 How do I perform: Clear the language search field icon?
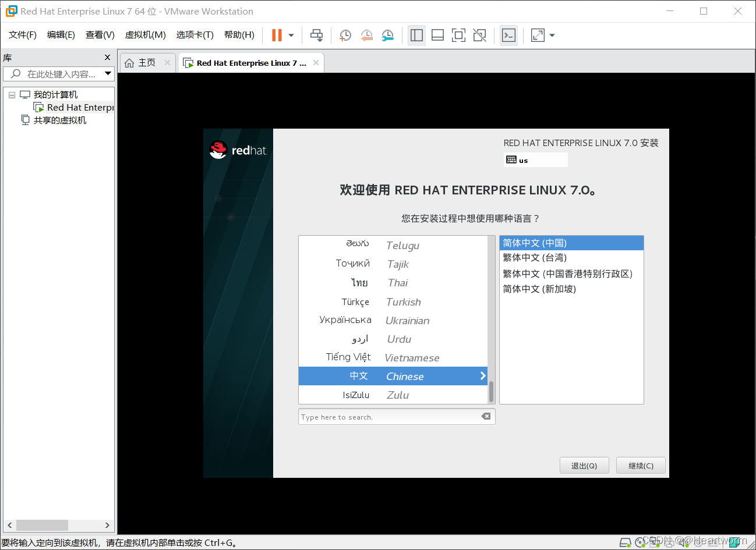coord(486,416)
